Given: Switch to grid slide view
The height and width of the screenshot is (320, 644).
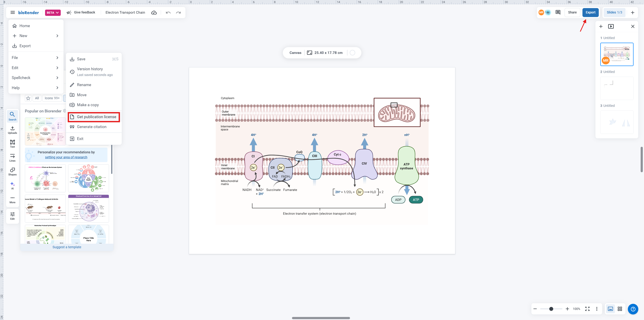Looking at the screenshot, I should [620, 309].
